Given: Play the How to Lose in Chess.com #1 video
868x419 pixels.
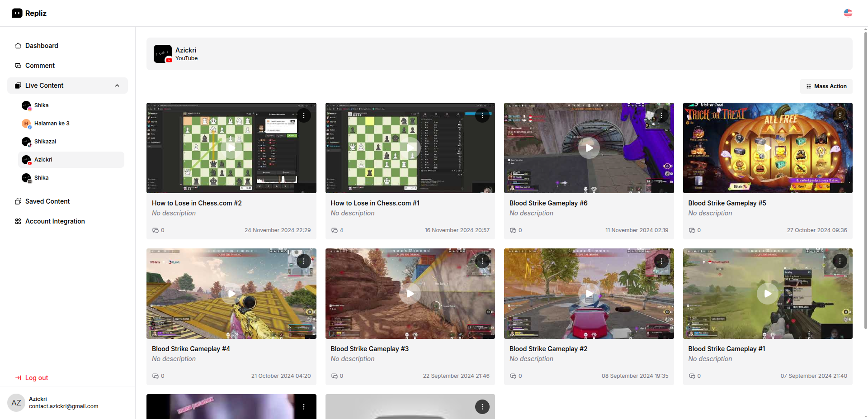Looking at the screenshot, I should 410,148.
